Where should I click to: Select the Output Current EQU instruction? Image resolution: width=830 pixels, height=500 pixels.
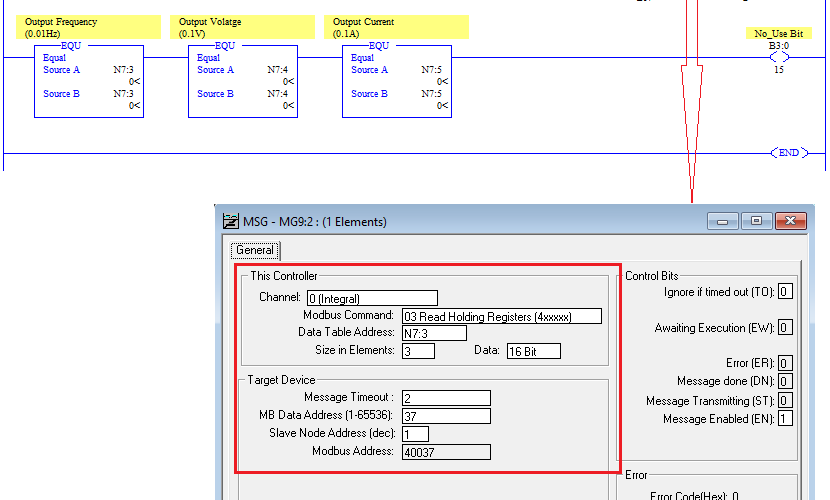(397, 81)
